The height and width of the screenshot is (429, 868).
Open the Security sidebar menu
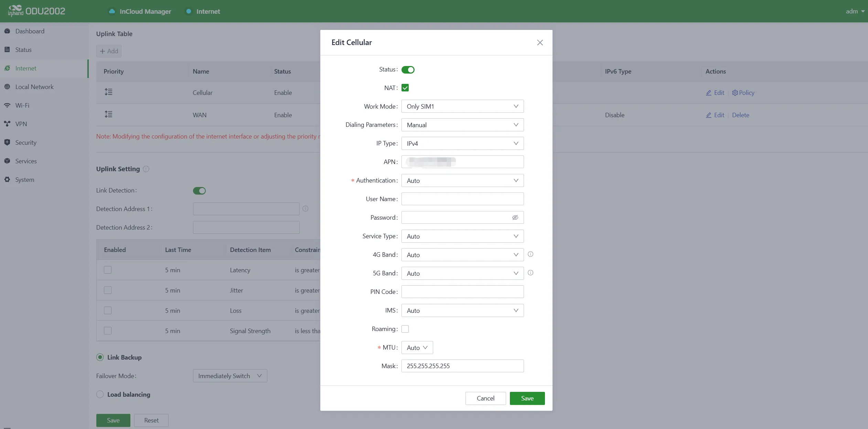(25, 143)
